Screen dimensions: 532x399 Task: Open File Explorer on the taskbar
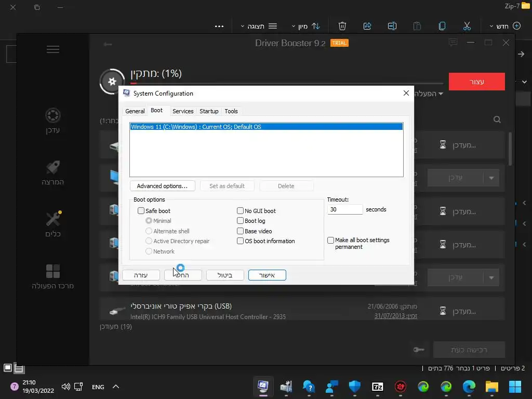(x=491, y=387)
